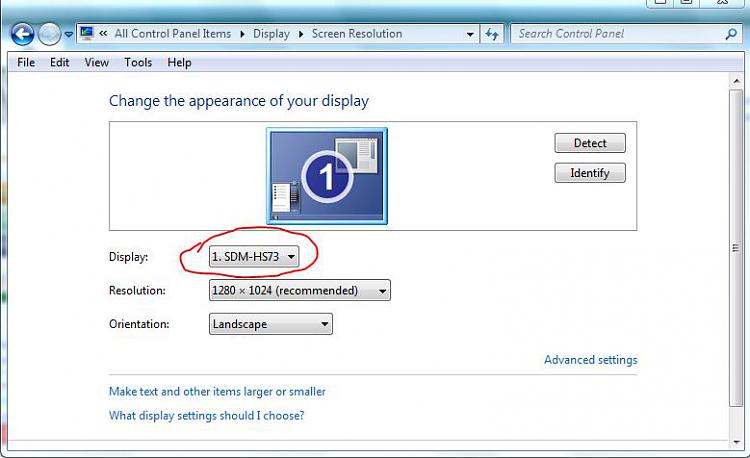Viewport: 750px width, 458px height.
Task: Click the Refresh button beside address bar
Action: (492, 34)
